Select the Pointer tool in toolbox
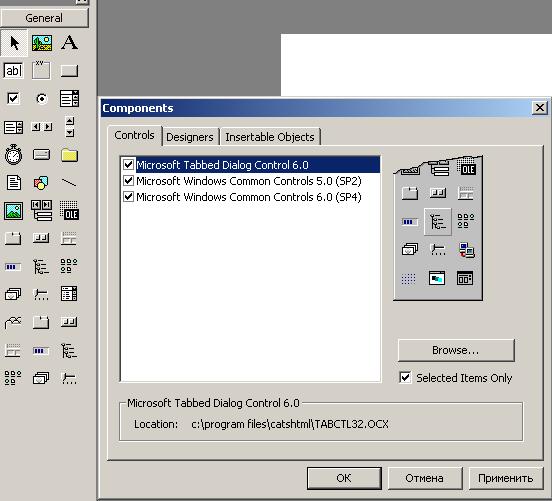This screenshot has height=501, width=552. (14, 43)
